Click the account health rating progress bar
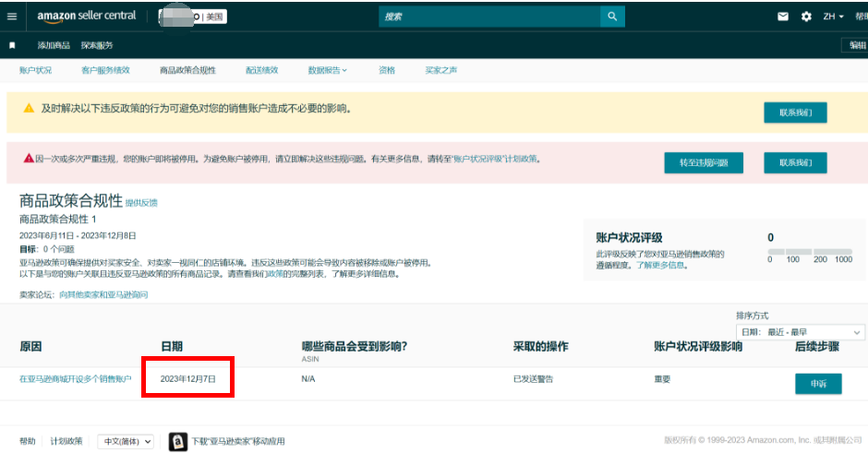Image resolution: width=868 pixels, height=453 pixels. pos(810,252)
